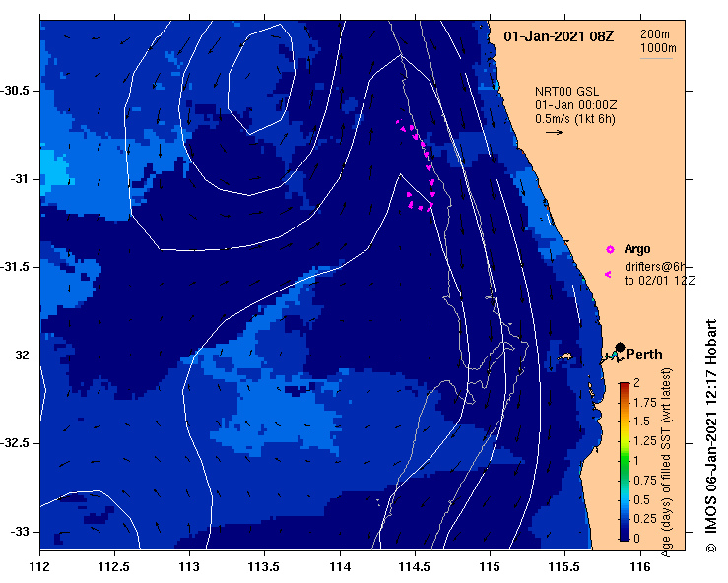This screenshot has height=583, width=728.
Task: Click the color bar value 2
Action: [637, 383]
